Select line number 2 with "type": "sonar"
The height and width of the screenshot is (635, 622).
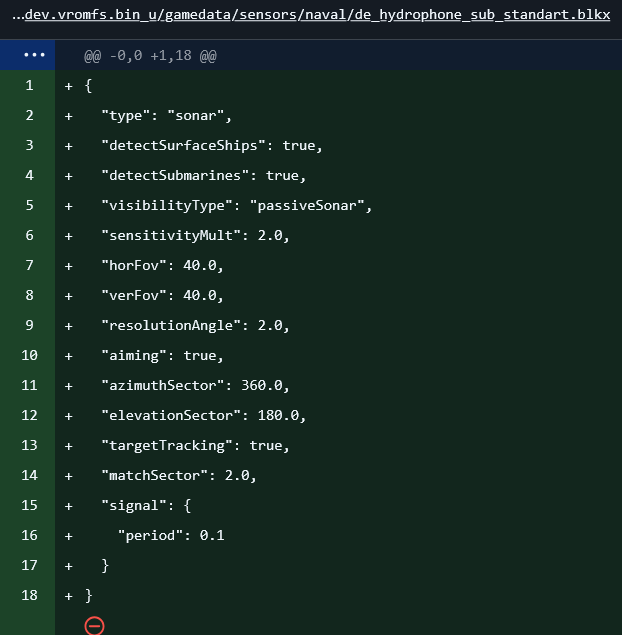coord(28,115)
